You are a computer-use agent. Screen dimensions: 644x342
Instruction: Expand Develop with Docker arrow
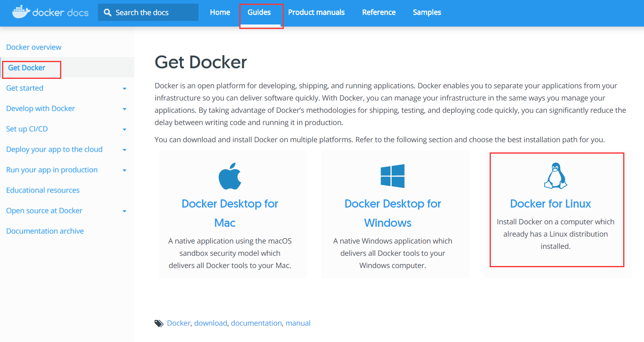click(x=125, y=109)
